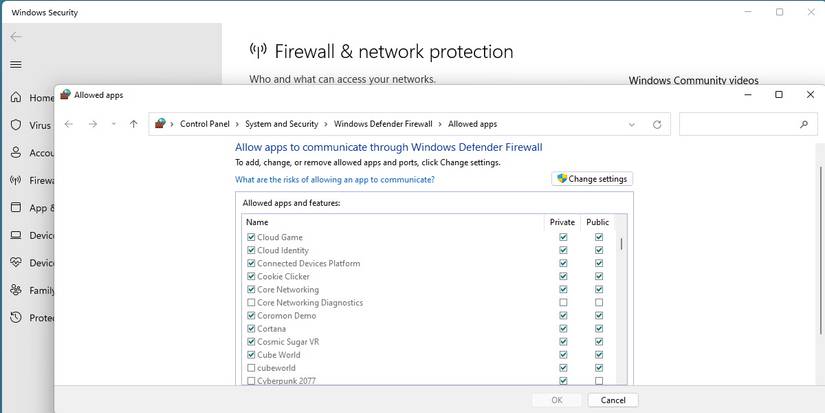This screenshot has width=825, height=413.
Task: Expand the chevron after Control Panel breadcrumb
Action: [237, 124]
